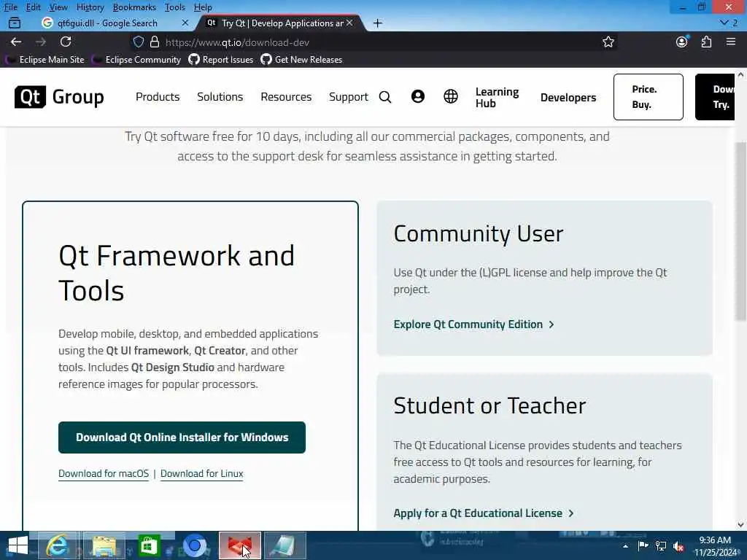Viewport: 747px width, 560px height.
Task: Open the Eclipse Community bookmark
Action: (137, 60)
